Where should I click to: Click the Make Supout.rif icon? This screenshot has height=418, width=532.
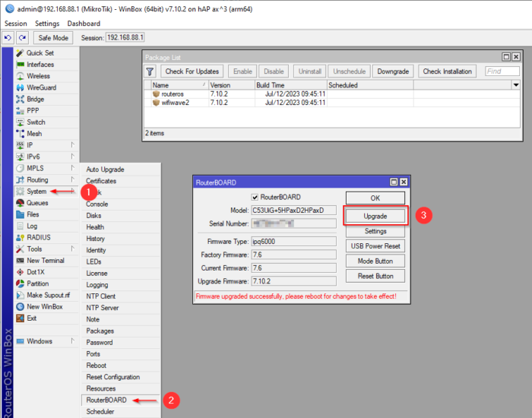(21, 295)
